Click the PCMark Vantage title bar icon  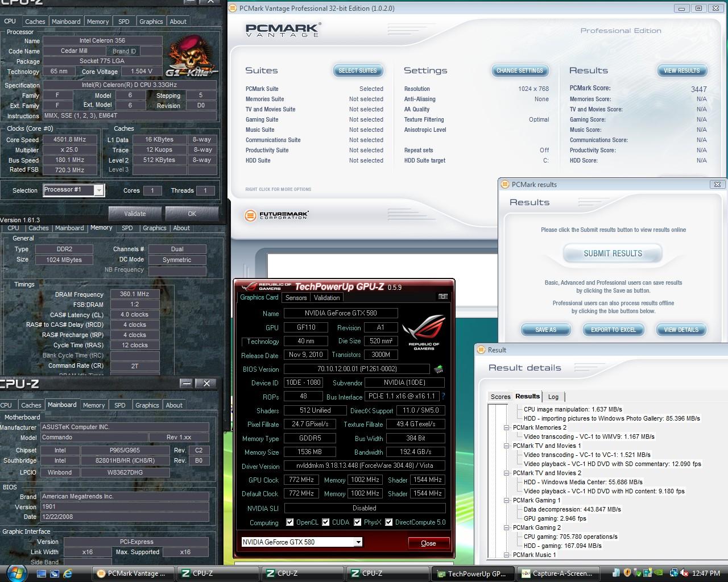(233, 8)
